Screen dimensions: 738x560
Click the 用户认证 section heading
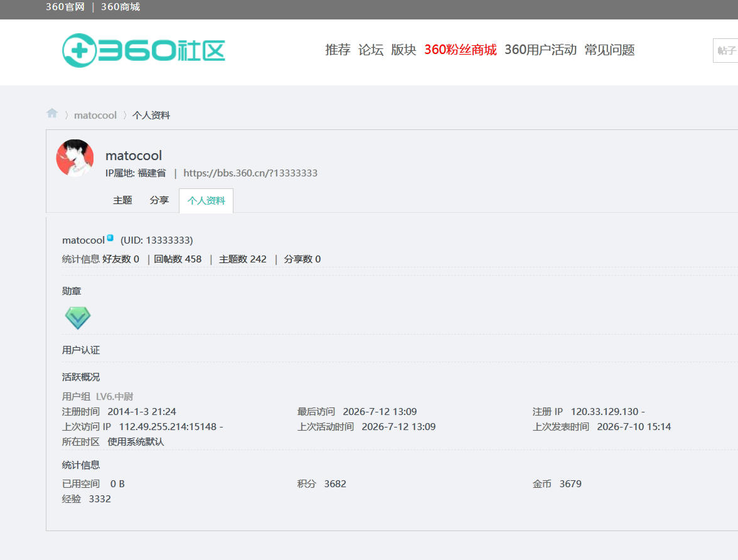pyautogui.click(x=81, y=350)
